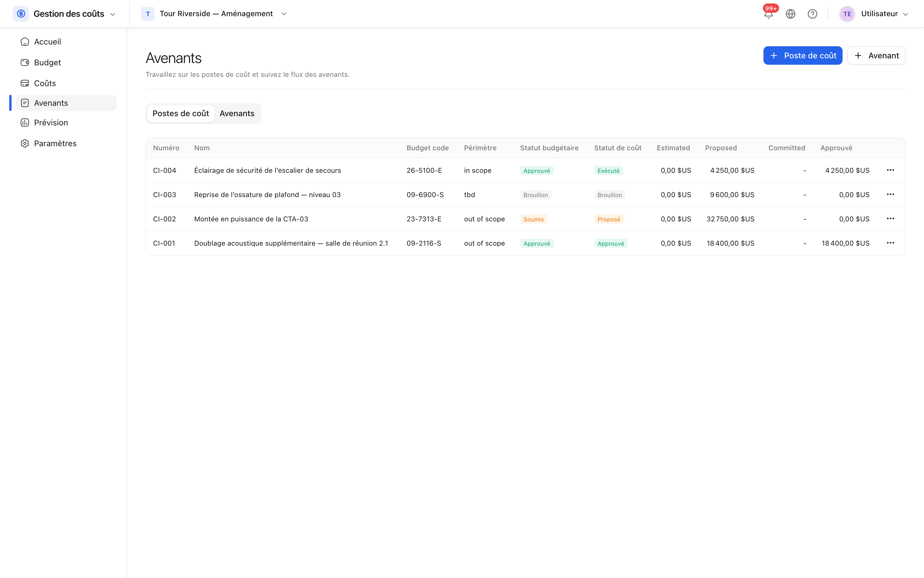Open Budget in the sidebar
The width and height of the screenshot is (924, 578).
(66, 62)
